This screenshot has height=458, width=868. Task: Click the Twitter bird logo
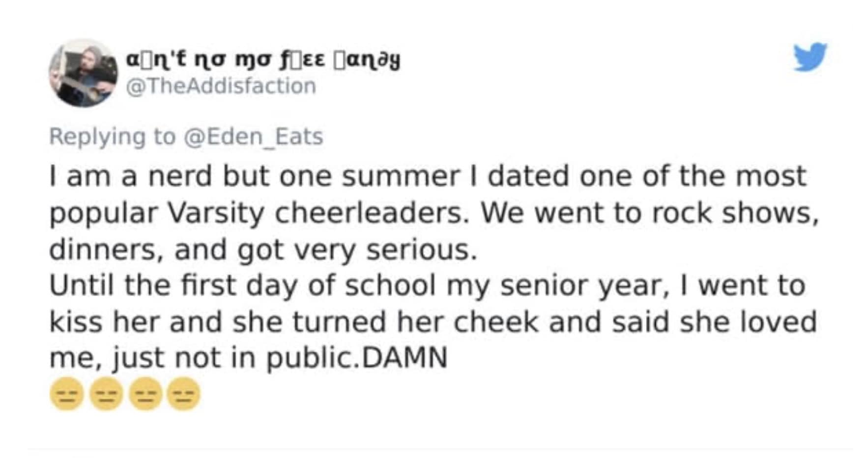pyautogui.click(x=810, y=57)
